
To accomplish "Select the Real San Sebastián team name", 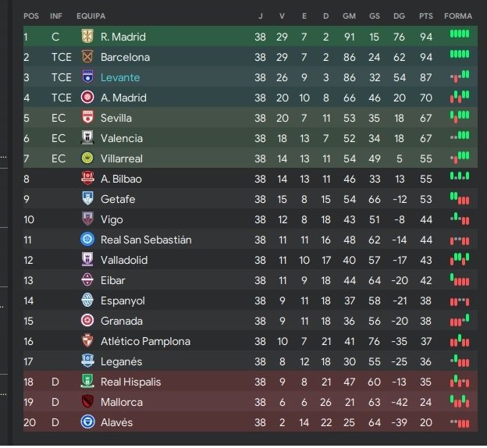I will click(146, 240).
